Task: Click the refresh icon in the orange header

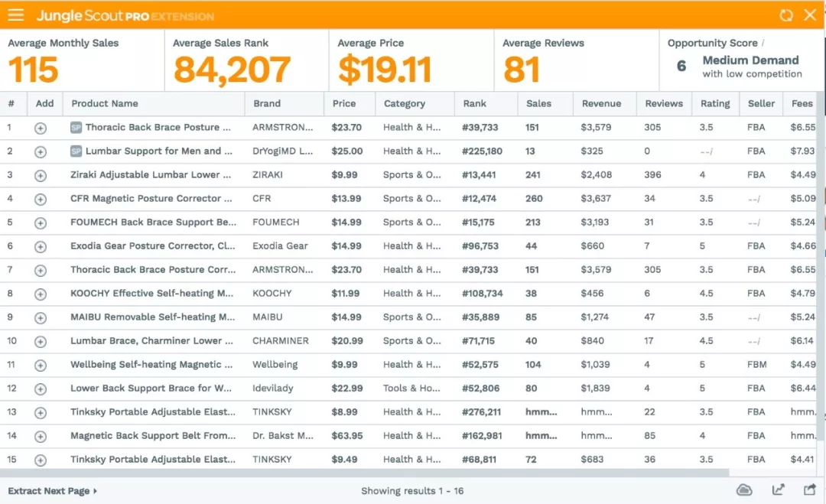Action: coord(785,15)
